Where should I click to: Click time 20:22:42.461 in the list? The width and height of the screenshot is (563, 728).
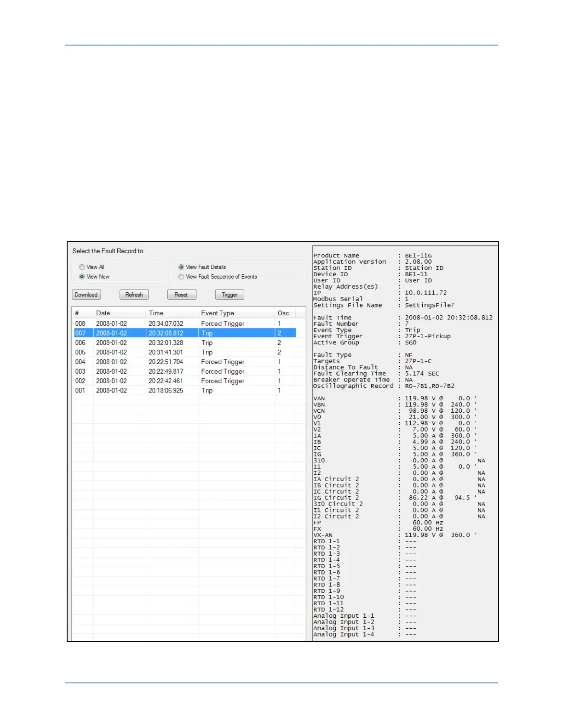click(166, 381)
